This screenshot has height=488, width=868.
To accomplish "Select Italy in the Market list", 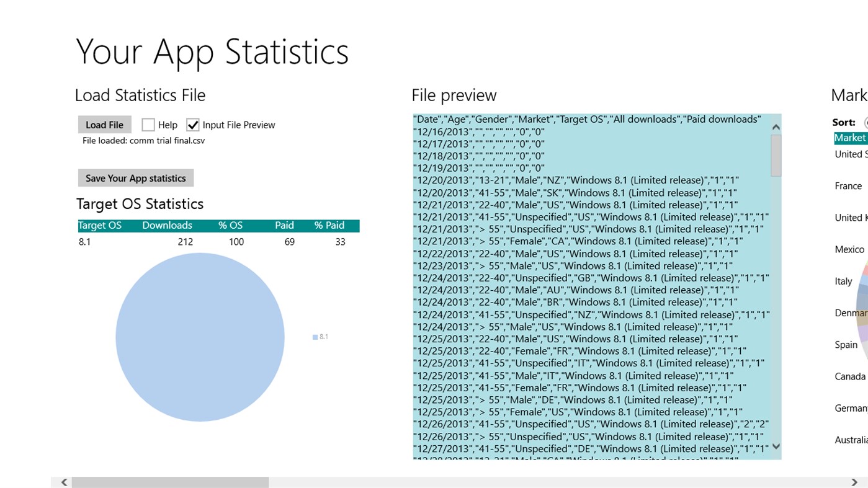I will point(843,281).
